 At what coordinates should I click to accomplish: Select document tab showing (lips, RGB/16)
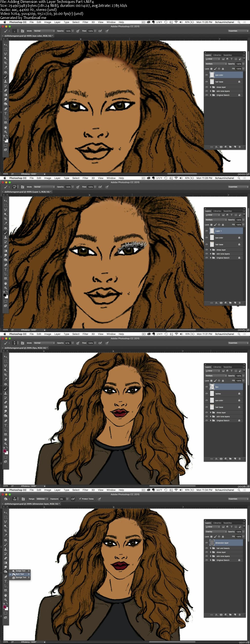pos(26,348)
